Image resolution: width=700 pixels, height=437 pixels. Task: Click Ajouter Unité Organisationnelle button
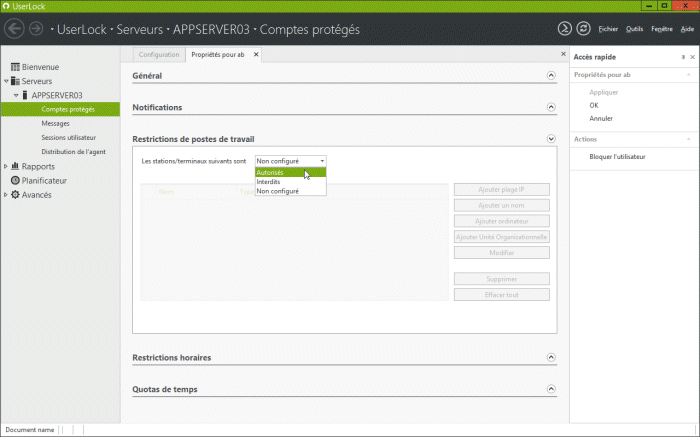(x=501, y=237)
